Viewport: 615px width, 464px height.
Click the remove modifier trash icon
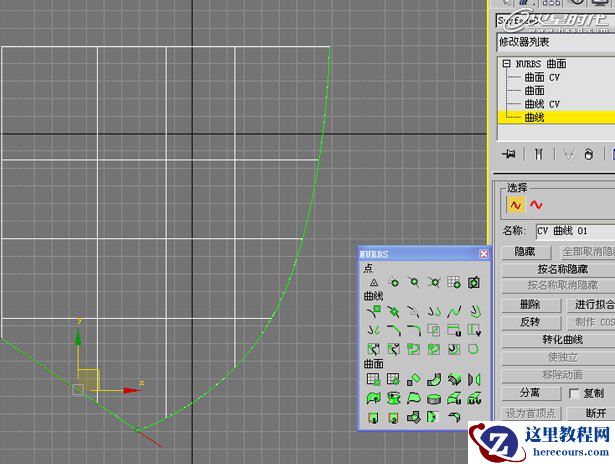[x=589, y=154]
